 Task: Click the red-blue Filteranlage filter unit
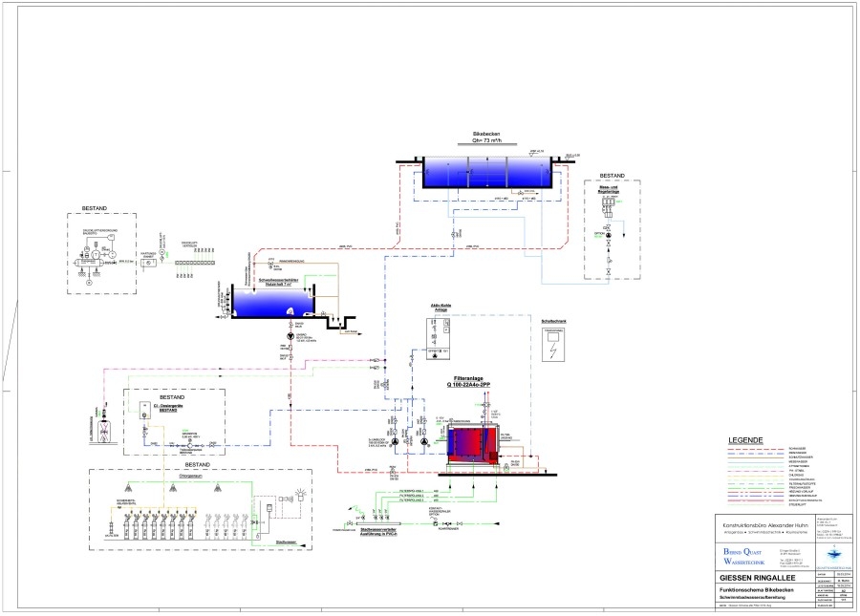tap(472, 443)
